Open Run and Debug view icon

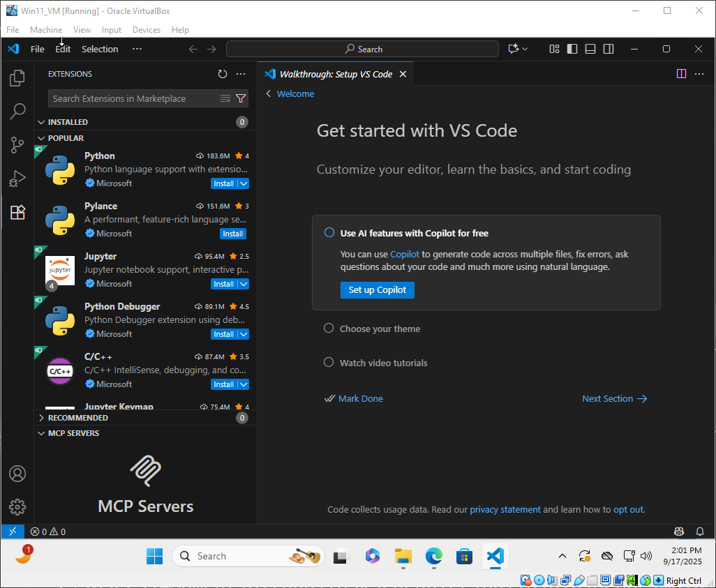click(17, 179)
